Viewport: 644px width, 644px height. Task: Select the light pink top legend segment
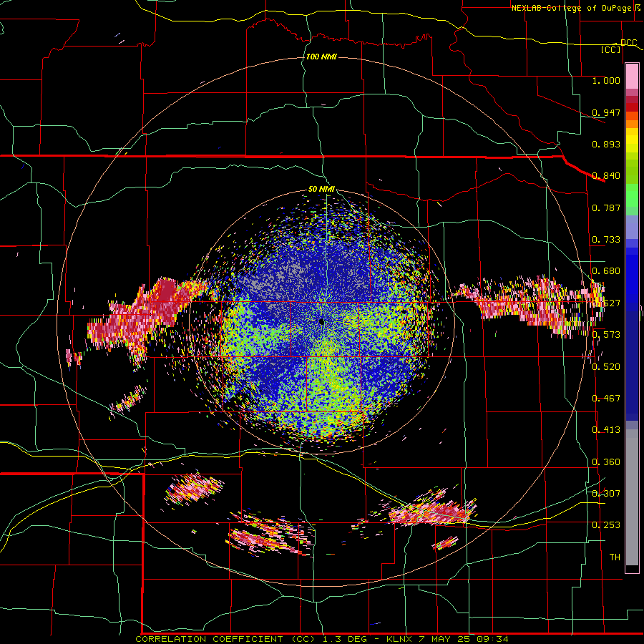click(632, 76)
